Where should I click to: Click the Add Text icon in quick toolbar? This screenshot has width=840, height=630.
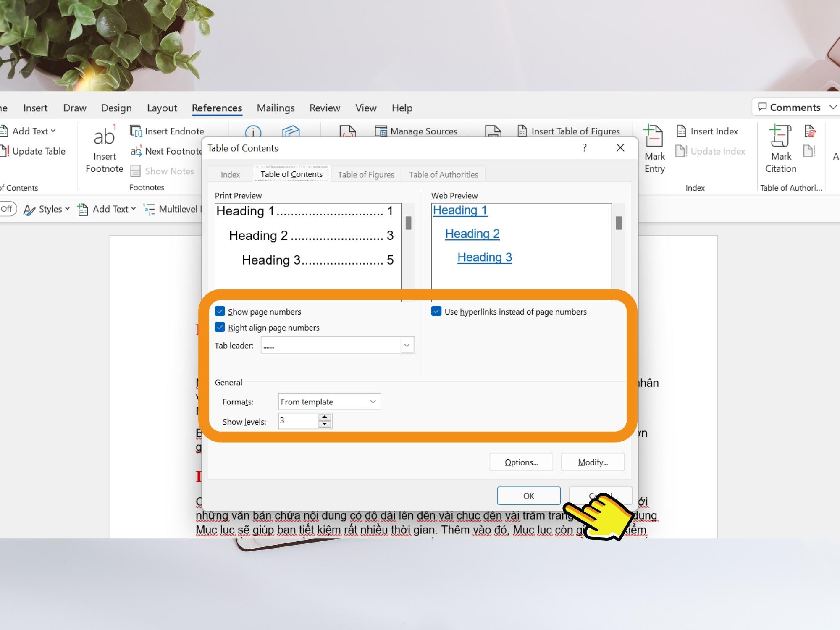83,209
